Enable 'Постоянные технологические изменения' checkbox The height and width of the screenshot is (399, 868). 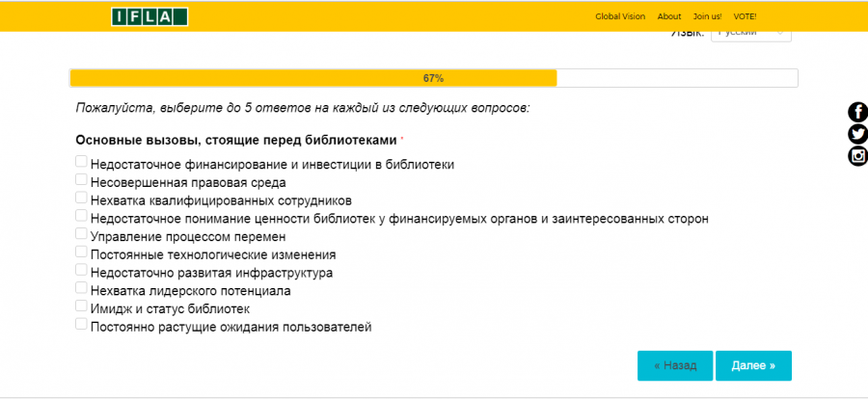pos(81,252)
